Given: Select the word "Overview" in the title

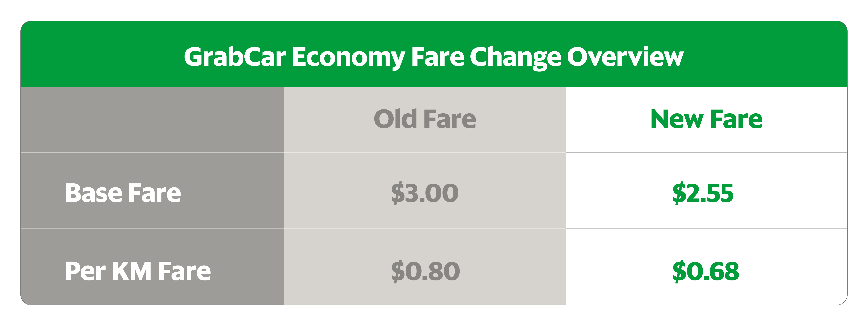Looking at the screenshot, I should click(x=625, y=57).
